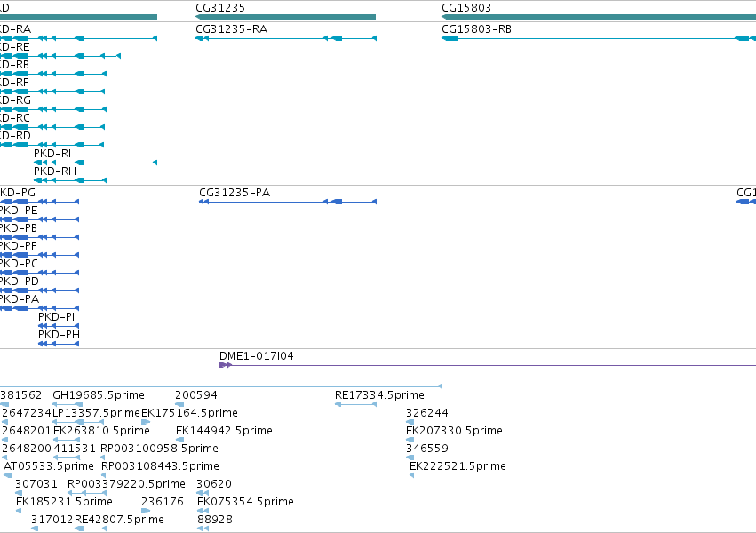
Task: Click the 317012 feature label
Action: (52, 520)
